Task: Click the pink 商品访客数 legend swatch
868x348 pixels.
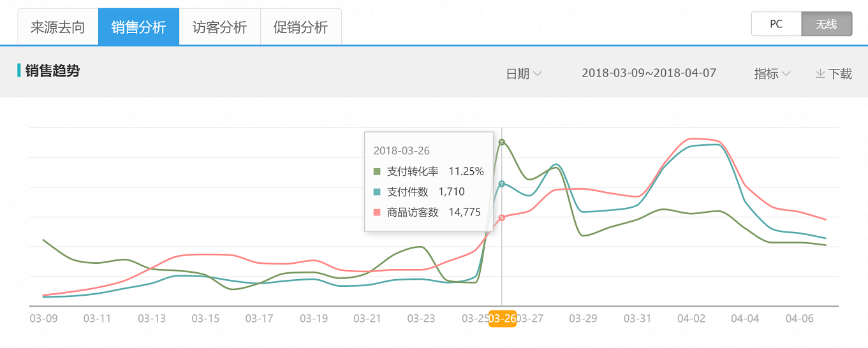Action: 377,212
